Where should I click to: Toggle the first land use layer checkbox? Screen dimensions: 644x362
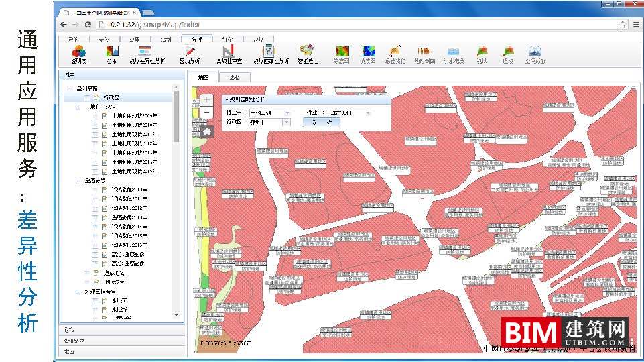tap(94, 116)
